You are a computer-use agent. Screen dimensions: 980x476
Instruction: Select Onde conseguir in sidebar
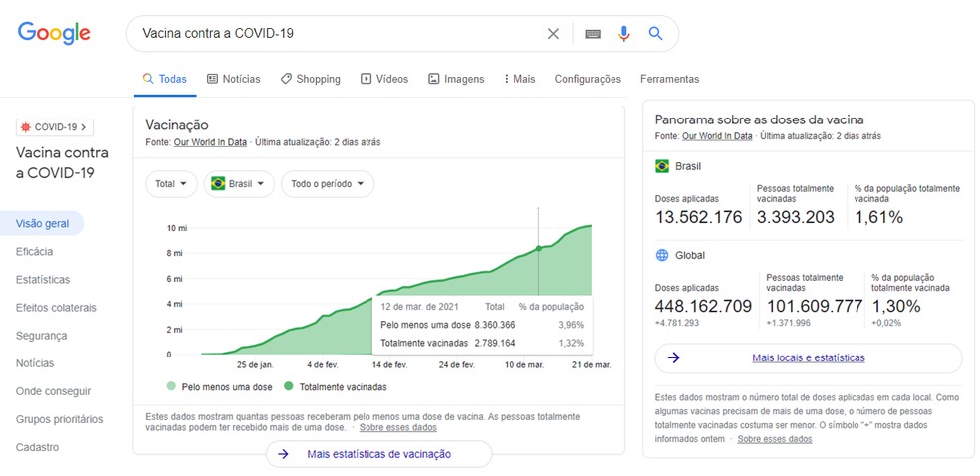pos(53,391)
